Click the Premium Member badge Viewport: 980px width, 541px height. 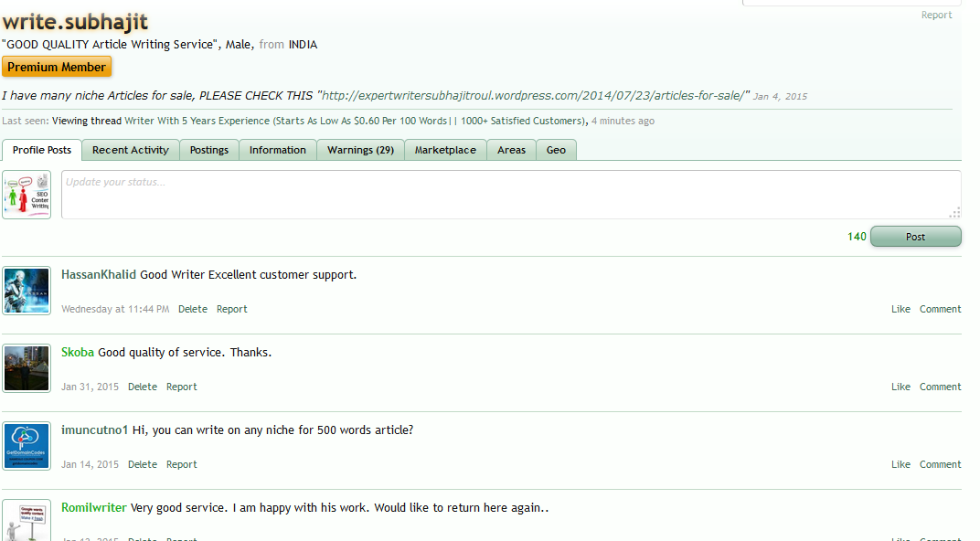point(57,67)
